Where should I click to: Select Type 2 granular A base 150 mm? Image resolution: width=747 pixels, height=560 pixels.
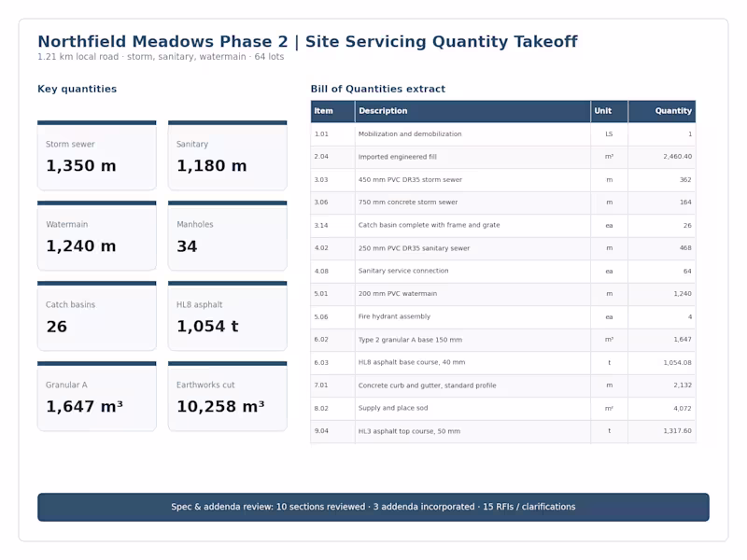point(410,340)
